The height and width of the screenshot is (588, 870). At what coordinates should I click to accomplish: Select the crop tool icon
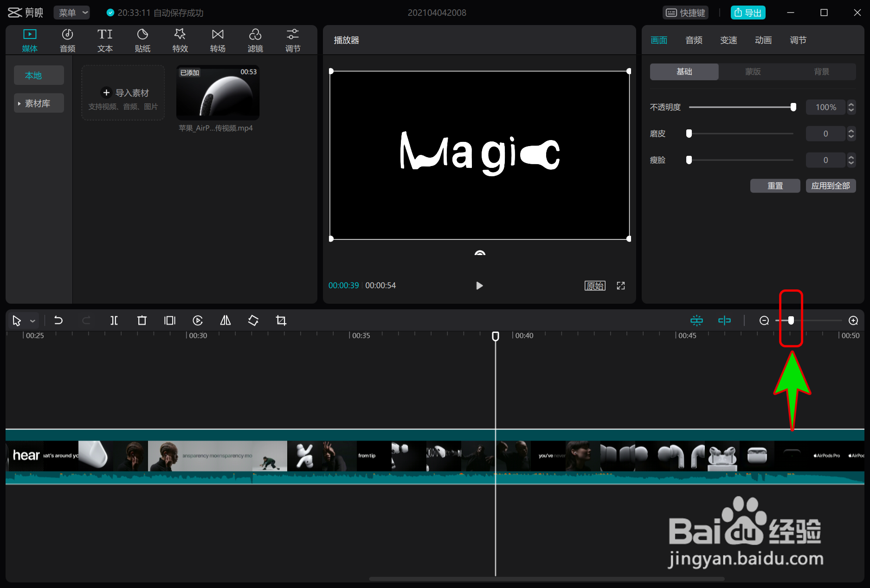point(281,320)
